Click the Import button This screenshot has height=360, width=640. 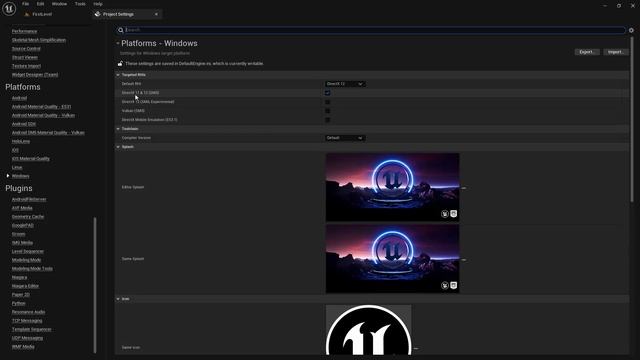click(616, 52)
